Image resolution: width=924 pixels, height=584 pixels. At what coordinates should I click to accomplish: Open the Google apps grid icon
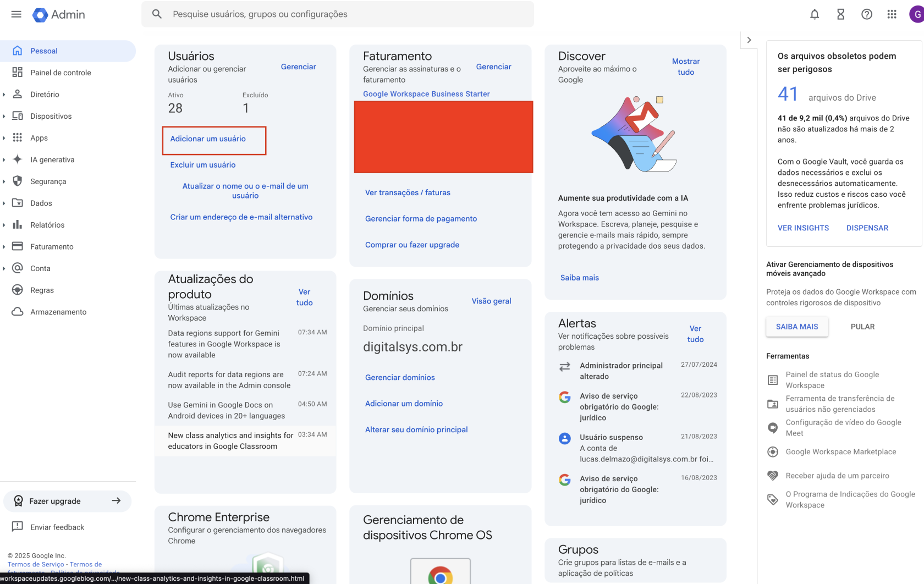[892, 14]
